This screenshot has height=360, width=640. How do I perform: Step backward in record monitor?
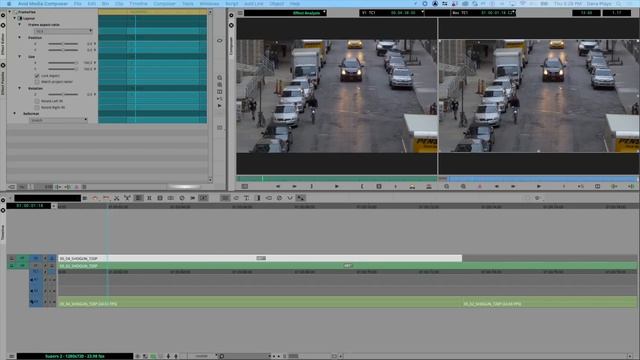(x=497, y=187)
